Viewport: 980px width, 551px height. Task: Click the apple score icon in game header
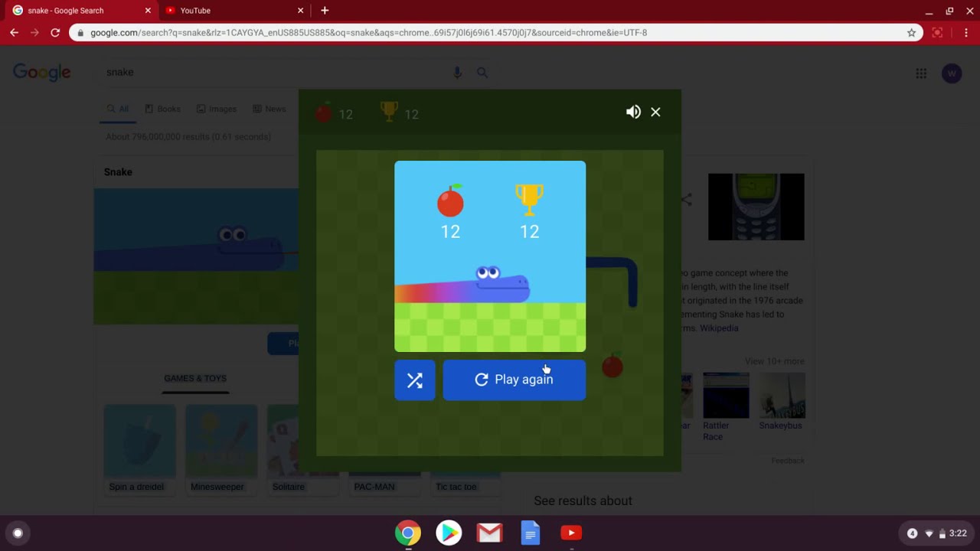[x=324, y=113]
